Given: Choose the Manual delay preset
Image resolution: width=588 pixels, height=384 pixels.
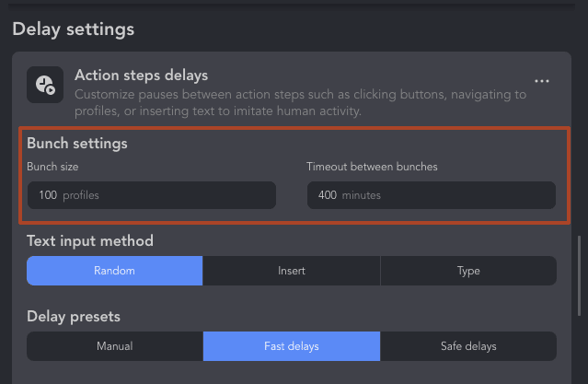Looking at the screenshot, I should [115, 346].
